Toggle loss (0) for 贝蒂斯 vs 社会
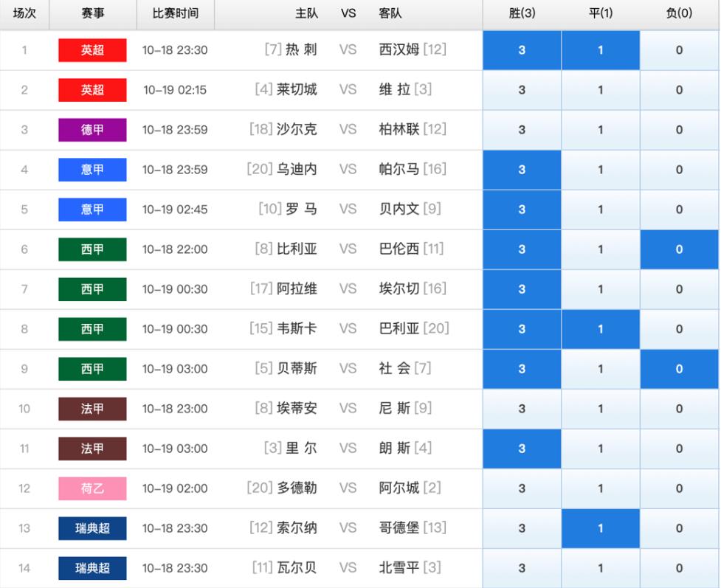The width and height of the screenshot is (721, 588). point(679,369)
